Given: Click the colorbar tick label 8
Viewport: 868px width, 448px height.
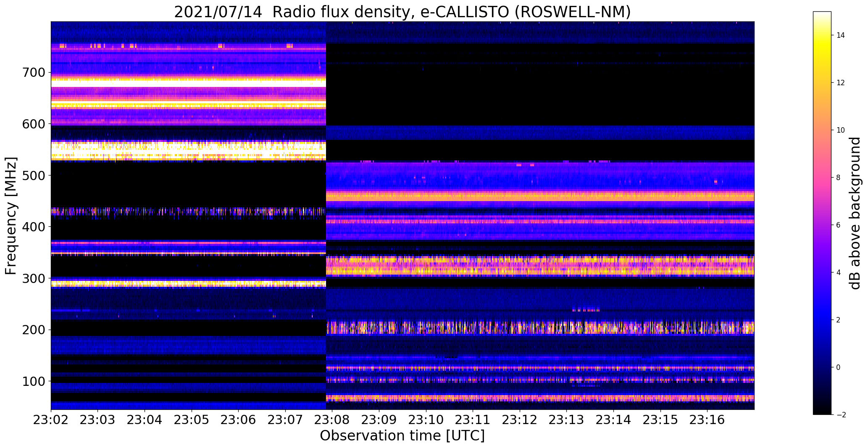Looking at the screenshot, I should (838, 178).
